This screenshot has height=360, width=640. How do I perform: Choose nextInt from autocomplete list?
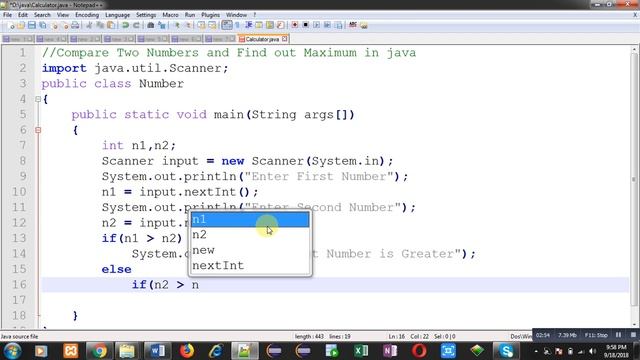[x=250, y=266]
